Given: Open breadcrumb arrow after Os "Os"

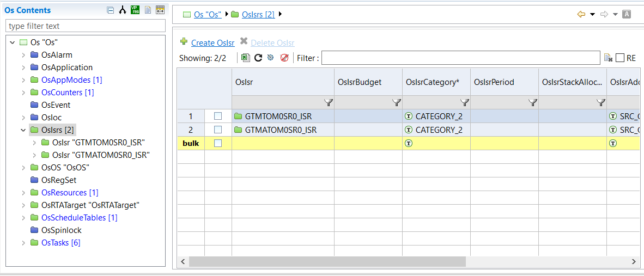Looking at the screenshot, I should pyautogui.click(x=227, y=14).
